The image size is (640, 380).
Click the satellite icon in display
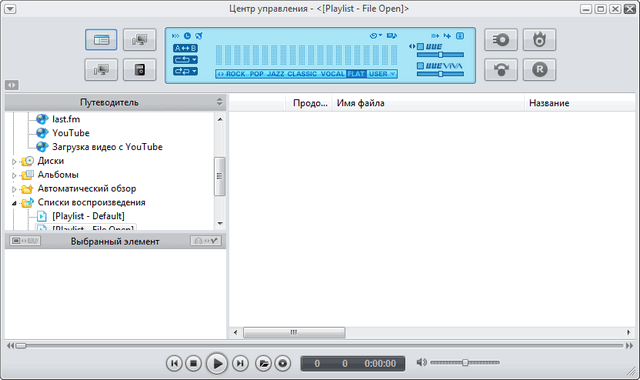click(x=199, y=36)
